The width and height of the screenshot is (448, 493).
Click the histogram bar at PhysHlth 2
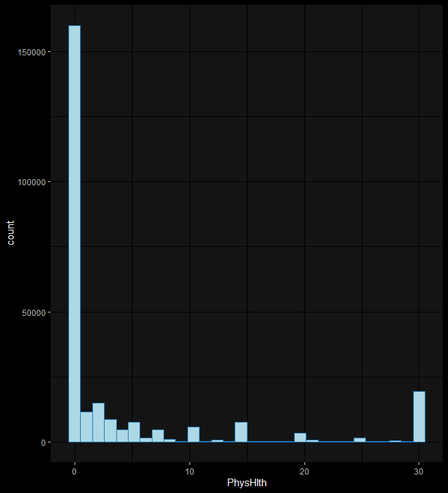98,423
